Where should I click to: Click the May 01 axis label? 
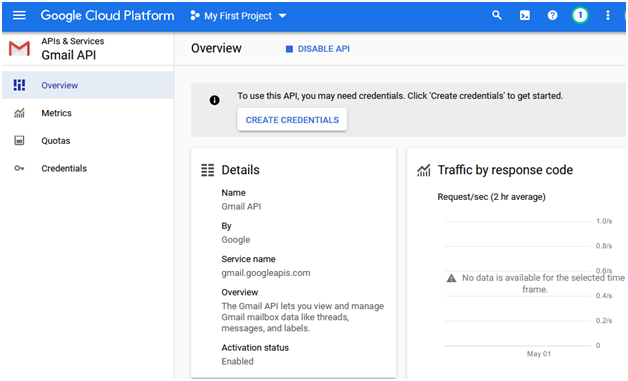[x=539, y=354]
